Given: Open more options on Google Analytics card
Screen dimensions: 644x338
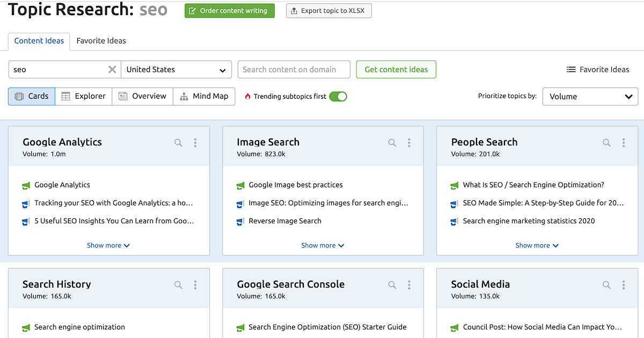Looking at the screenshot, I should pos(195,143).
